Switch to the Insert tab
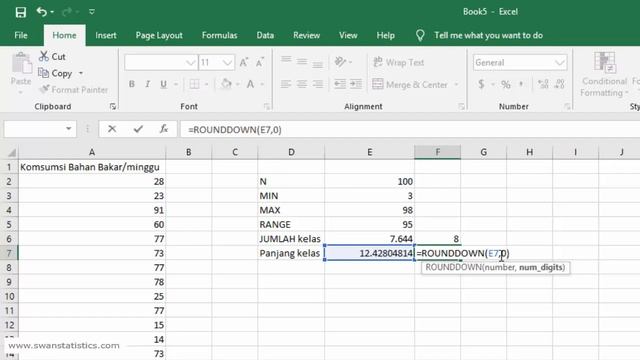640x360 pixels. pyautogui.click(x=106, y=36)
